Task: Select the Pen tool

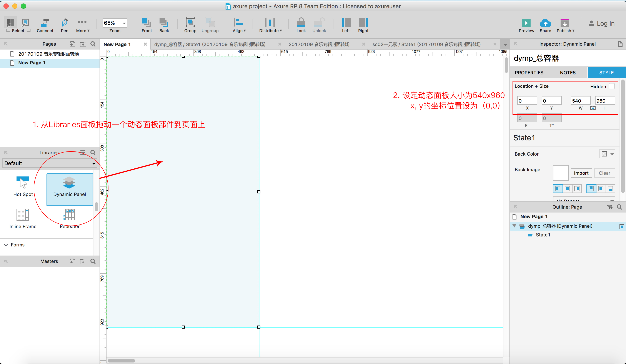Action: point(65,25)
